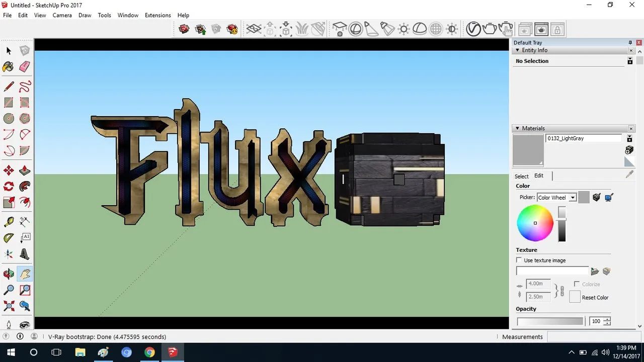Screen dimensions: 644x362
Task: Open the File menu
Action: pos(7,15)
